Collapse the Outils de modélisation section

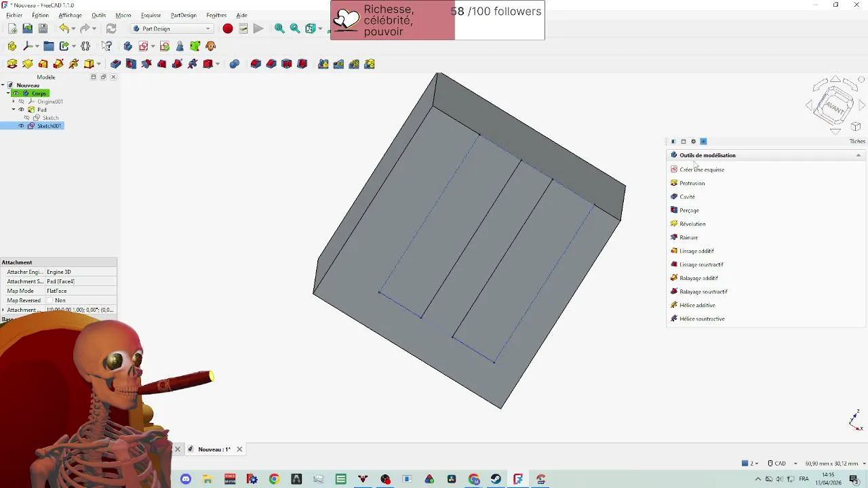tap(859, 155)
